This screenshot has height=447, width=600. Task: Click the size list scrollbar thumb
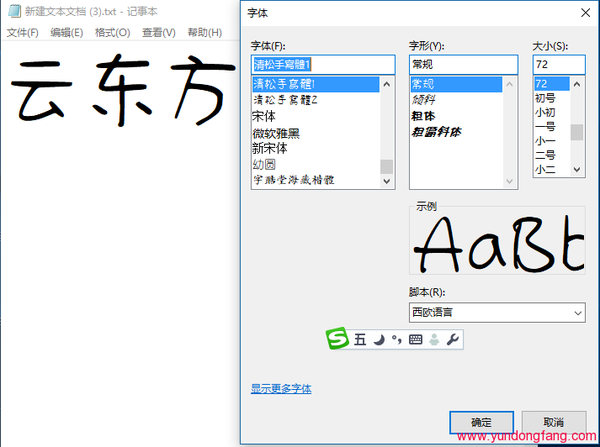click(x=577, y=132)
